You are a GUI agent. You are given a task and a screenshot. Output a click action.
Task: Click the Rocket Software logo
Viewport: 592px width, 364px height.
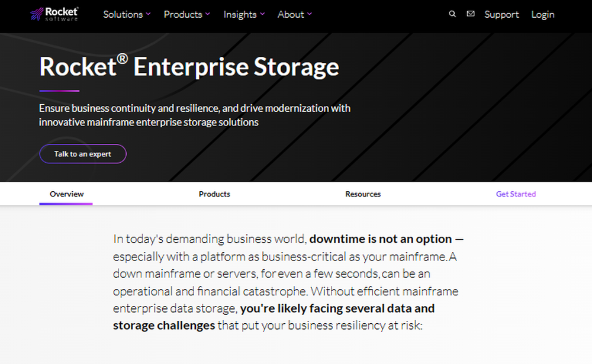click(54, 13)
